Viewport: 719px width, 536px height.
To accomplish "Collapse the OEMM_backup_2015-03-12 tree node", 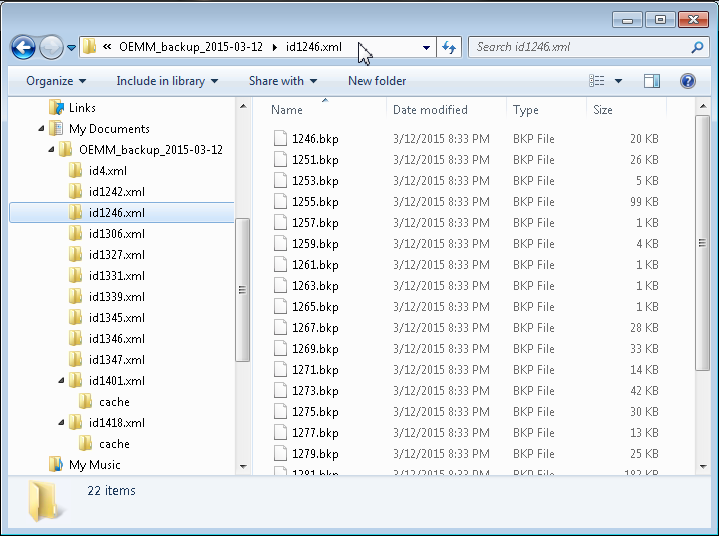I will click(51, 149).
